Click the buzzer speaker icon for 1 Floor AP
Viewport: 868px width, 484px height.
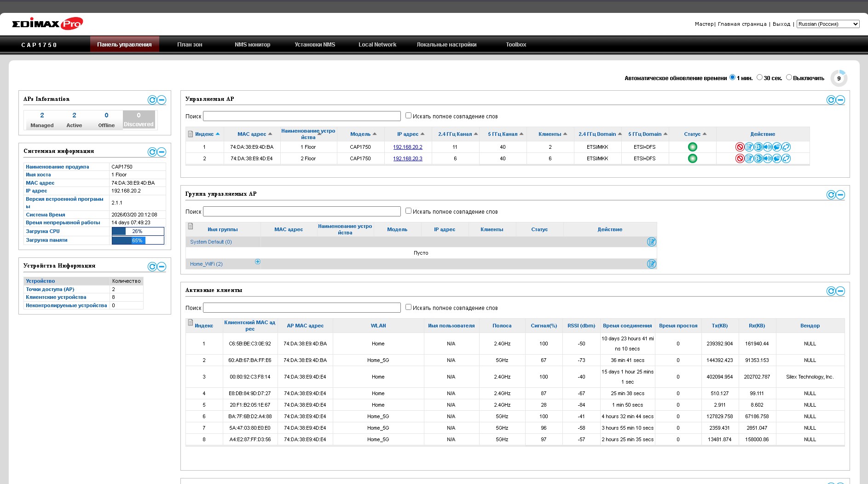tap(768, 147)
